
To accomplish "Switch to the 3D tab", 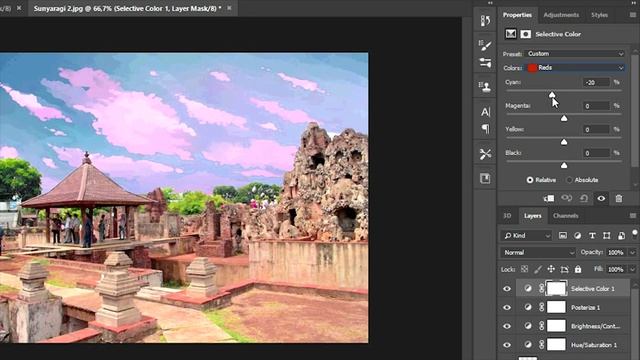I will click(507, 216).
